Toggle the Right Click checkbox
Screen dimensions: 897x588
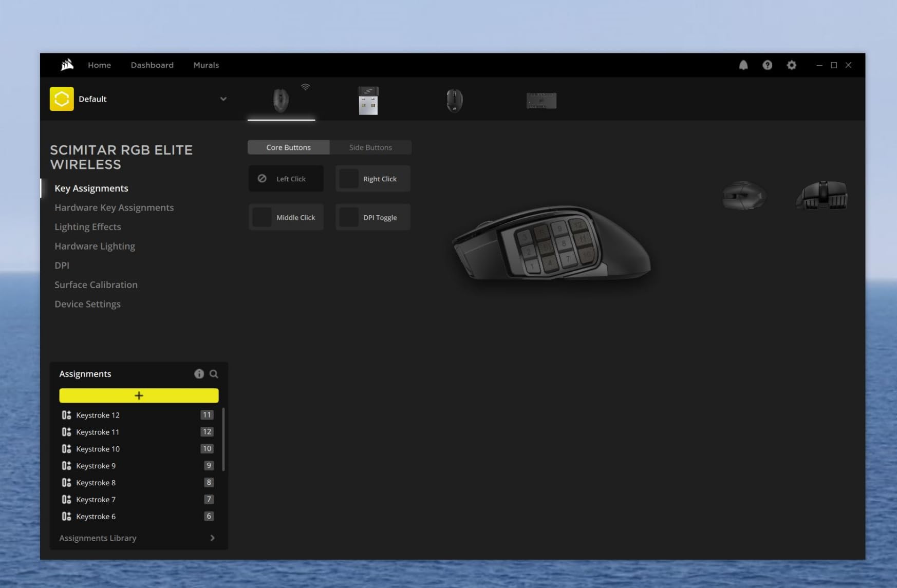point(349,178)
